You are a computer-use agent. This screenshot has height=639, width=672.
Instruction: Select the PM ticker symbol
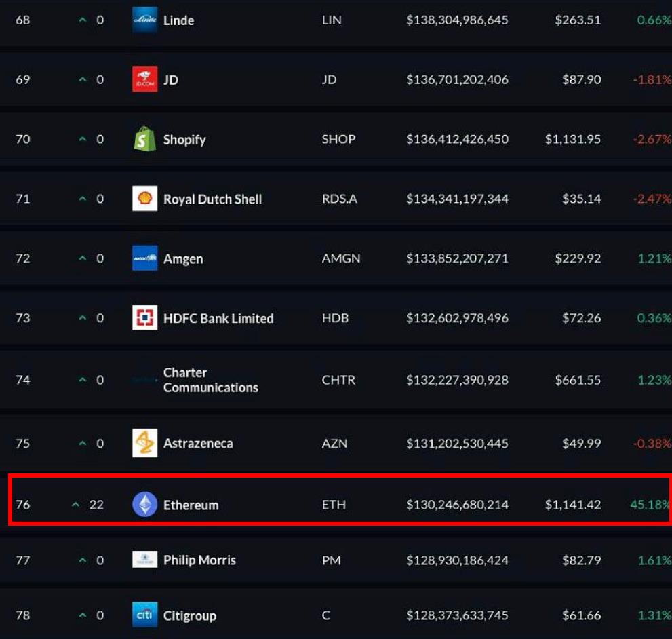point(332,560)
